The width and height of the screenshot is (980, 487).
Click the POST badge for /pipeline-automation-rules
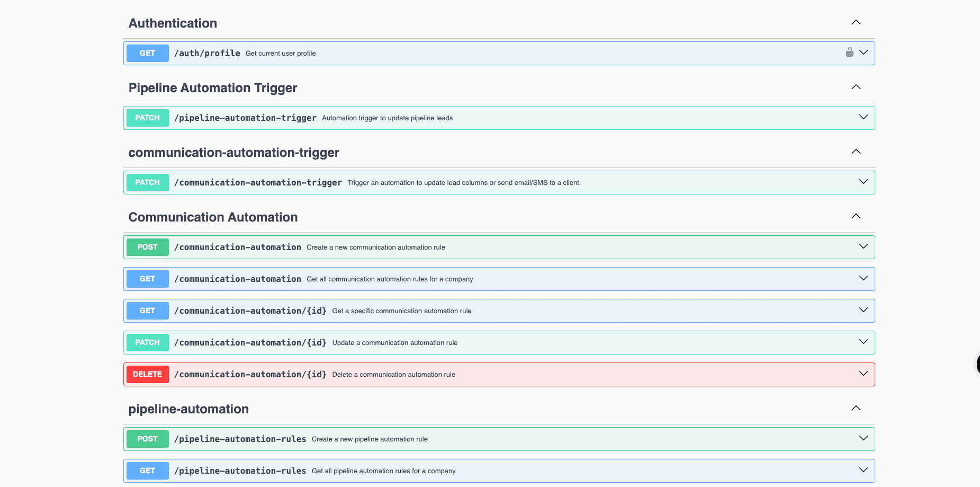tap(148, 439)
